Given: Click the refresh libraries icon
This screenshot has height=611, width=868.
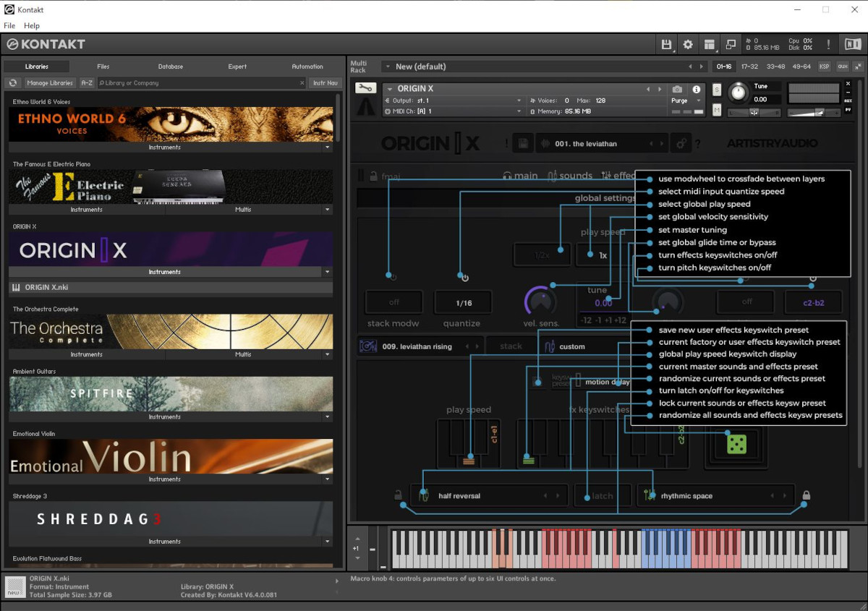Looking at the screenshot, I should [13, 83].
